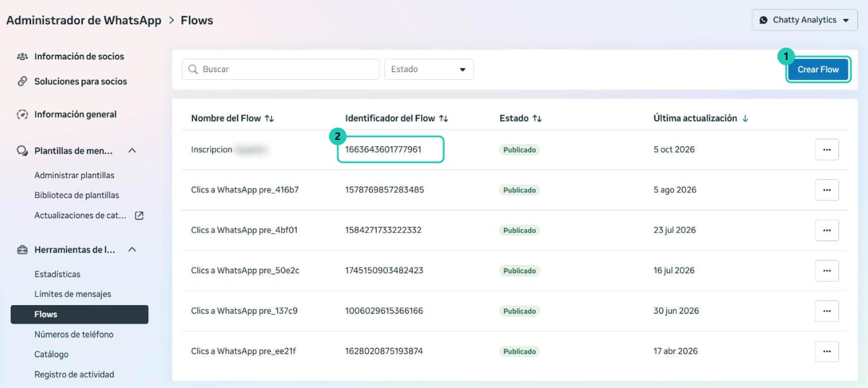The image size is (868, 388).
Task: Click the Información general gauge icon
Action: [22, 114]
